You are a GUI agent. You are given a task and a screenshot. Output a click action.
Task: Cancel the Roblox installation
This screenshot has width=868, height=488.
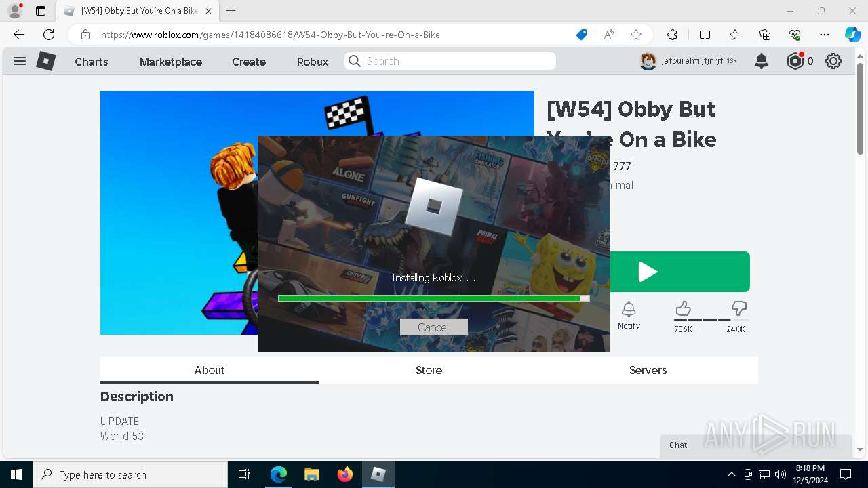pyautogui.click(x=433, y=327)
